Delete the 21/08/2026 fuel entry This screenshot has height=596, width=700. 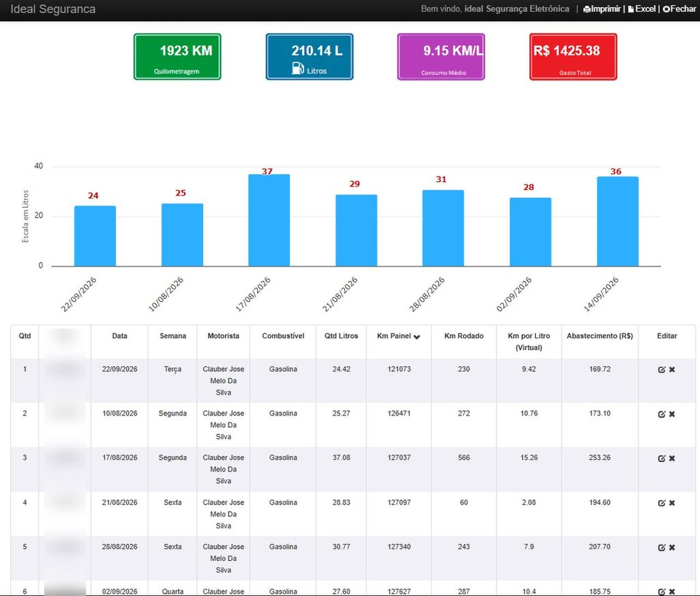click(x=672, y=502)
